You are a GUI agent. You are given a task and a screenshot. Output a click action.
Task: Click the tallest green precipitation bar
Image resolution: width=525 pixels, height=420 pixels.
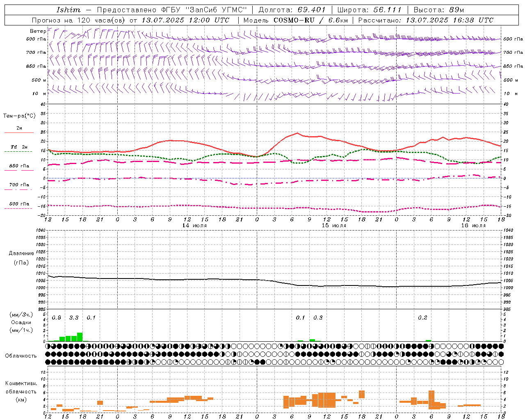pyautogui.click(x=80, y=337)
